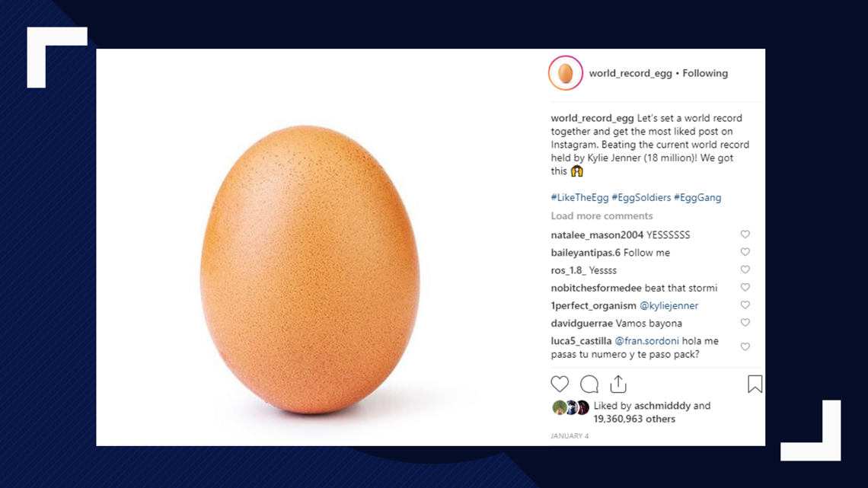Like 1perfect_organism's comment heart

pos(745,305)
